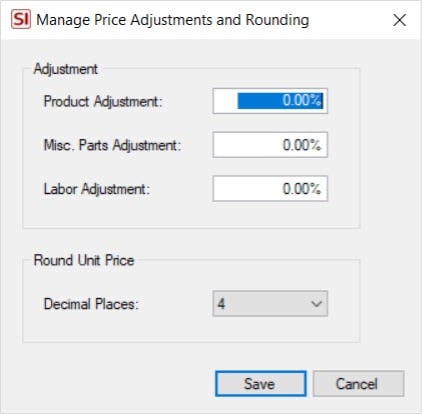Select the value 4 shown in Decimal Places
This screenshot has width=423, height=415.
click(221, 304)
